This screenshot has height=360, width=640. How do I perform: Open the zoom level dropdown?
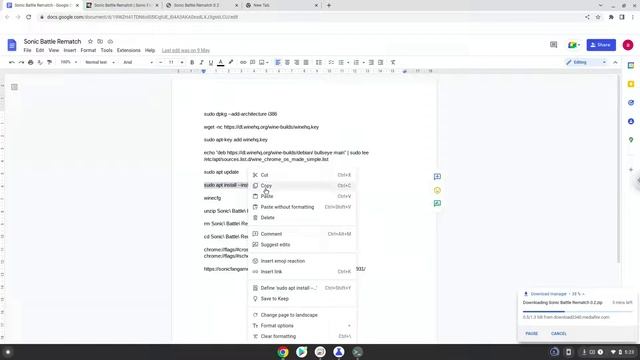tap(69, 62)
